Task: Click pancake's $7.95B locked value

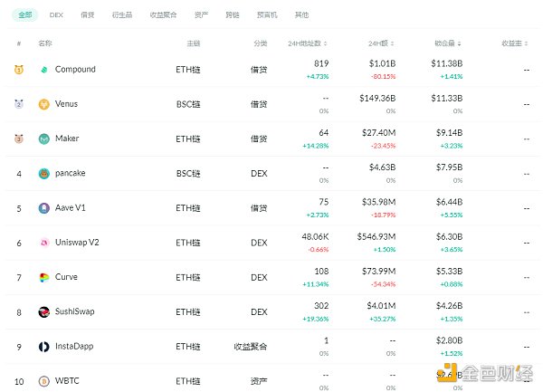Action: coord(449,167)
